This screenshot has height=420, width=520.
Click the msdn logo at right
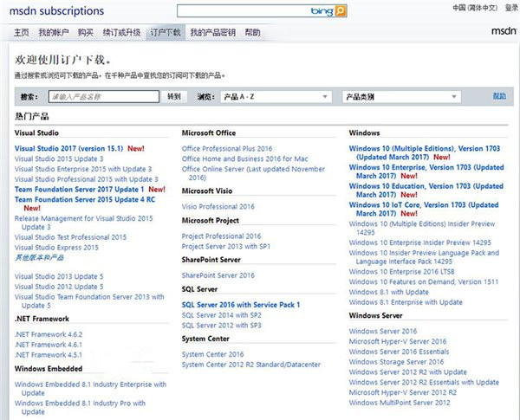[504, 31]
